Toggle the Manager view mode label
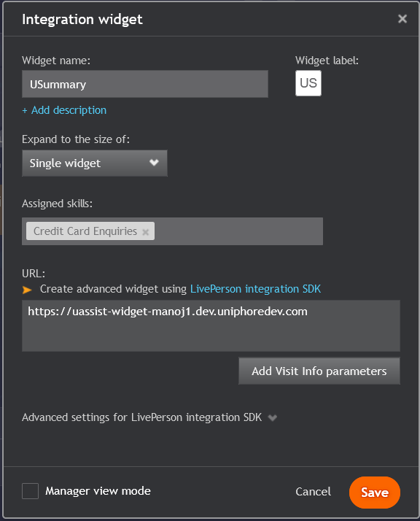The image size is (420, 521). click(x=98, y=491)
